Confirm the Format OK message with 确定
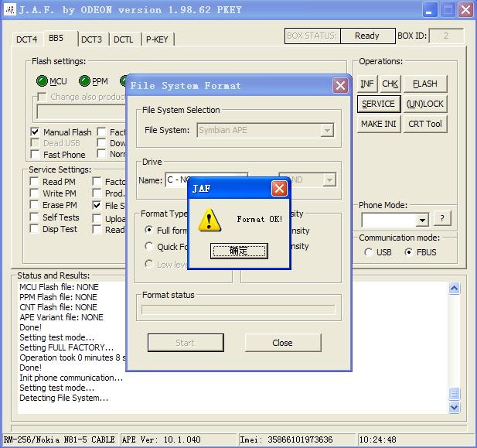The image size is (477, 448). 239,251
